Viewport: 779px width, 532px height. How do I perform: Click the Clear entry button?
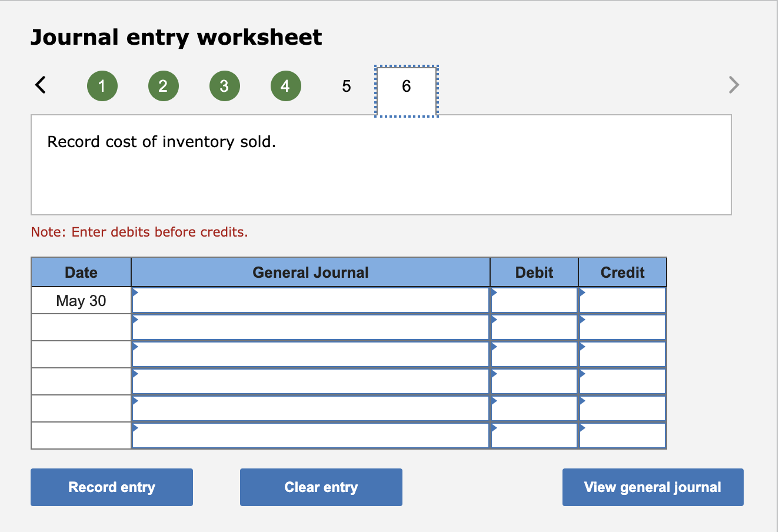click(x=321, y=487)
